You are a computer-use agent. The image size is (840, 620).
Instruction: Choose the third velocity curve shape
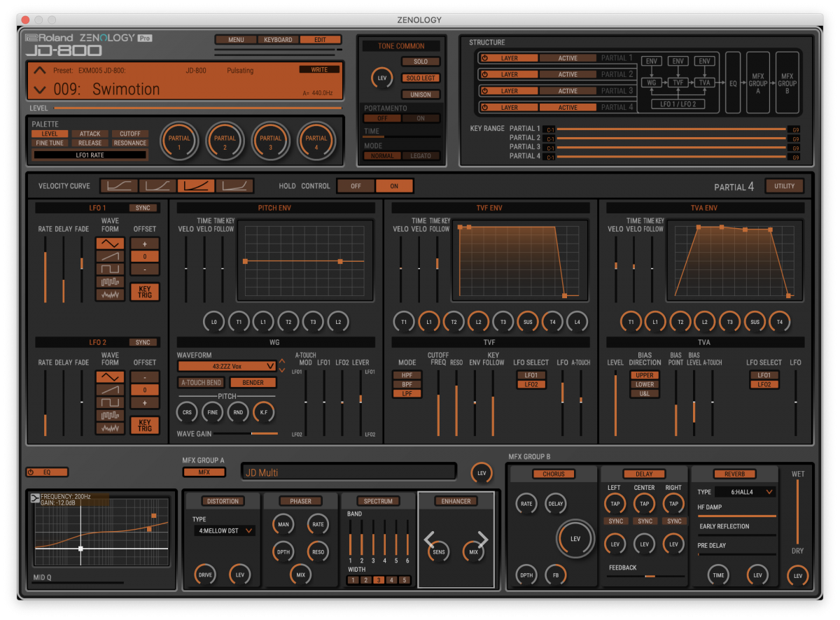pos(195,186)
